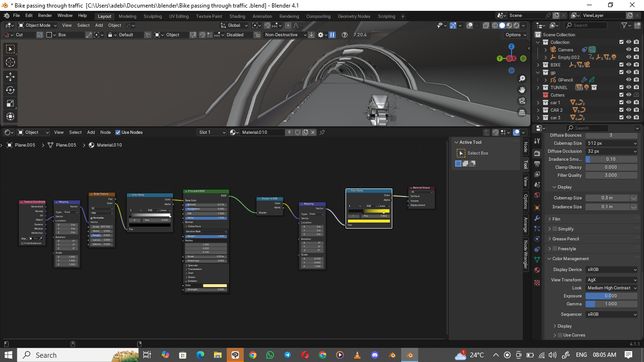Adjust the Irradiance Smoothing slider
The image size is (644, 362).
611,159
